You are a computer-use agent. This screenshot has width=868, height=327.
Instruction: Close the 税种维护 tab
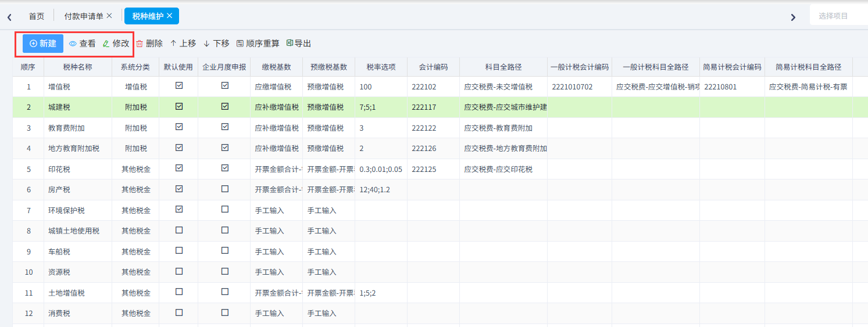(170, 16)
